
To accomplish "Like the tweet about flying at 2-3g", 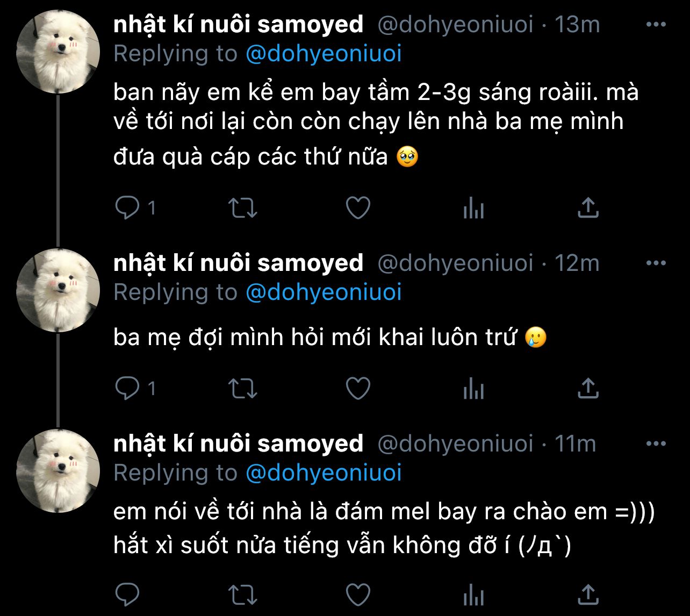I will 358,208.
